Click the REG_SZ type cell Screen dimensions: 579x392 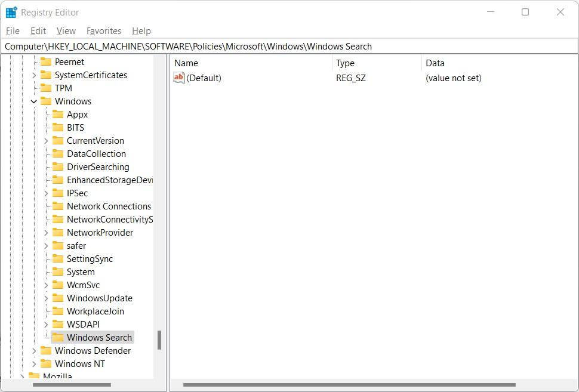(x=351, y=78)
